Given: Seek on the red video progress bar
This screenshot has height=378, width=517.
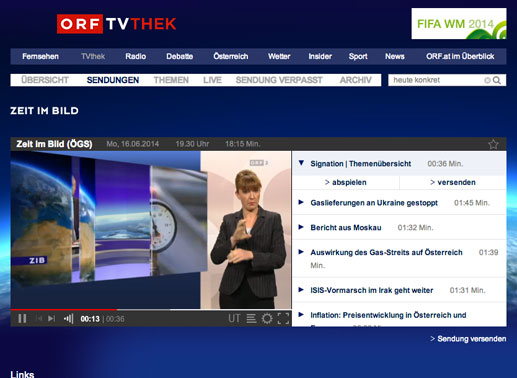Looking at the screenshot, I should click(x=64, y=310).
